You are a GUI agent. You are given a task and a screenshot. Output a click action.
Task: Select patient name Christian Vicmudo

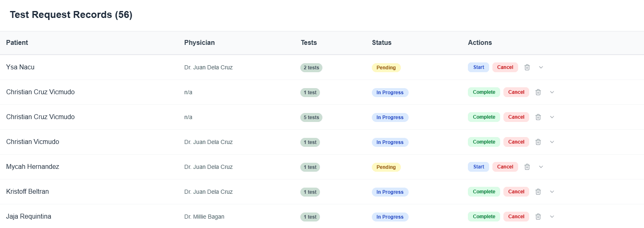tap(33, 142)
